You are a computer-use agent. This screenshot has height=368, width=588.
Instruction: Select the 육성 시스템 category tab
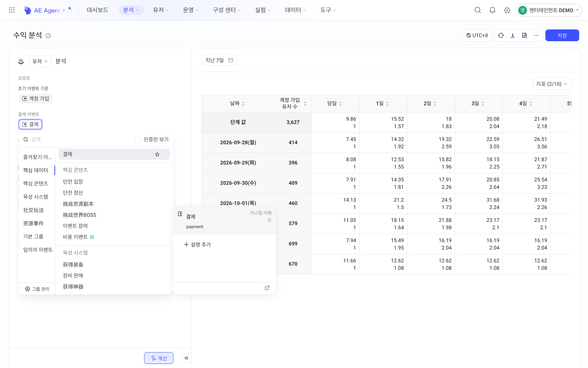[x=36, y=197]
